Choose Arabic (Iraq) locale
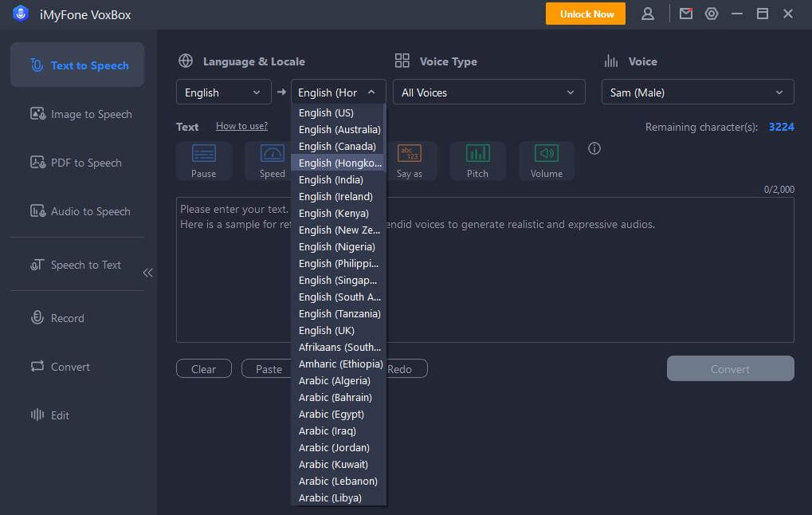The image size is (812, 515). [x=338, y=431]
